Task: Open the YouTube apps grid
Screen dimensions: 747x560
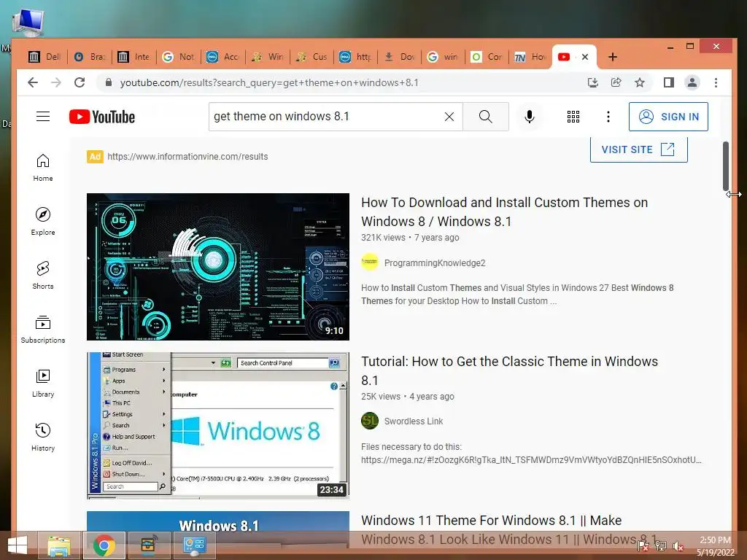Action: pyautogui.click(x=573, y=117)
